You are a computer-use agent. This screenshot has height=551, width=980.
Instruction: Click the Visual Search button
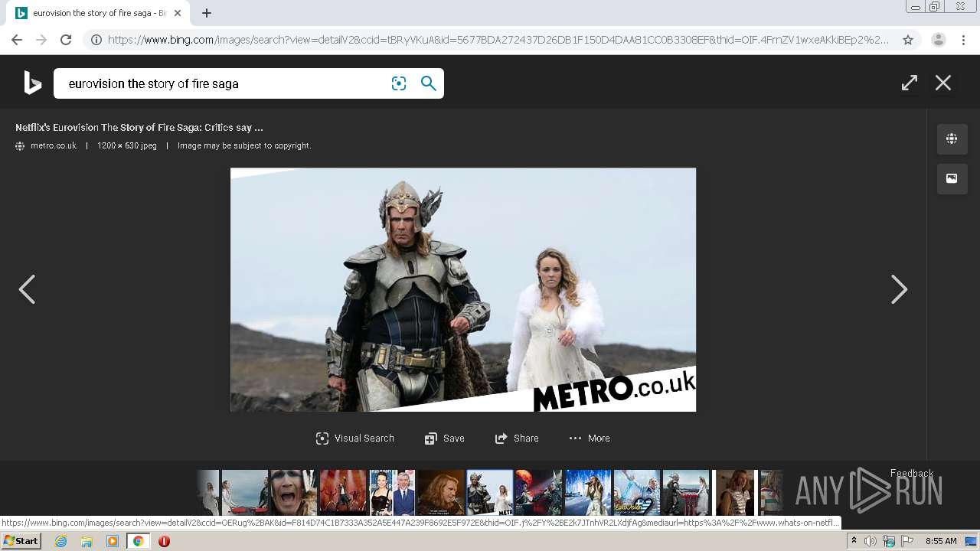click(x=355, y=439)
